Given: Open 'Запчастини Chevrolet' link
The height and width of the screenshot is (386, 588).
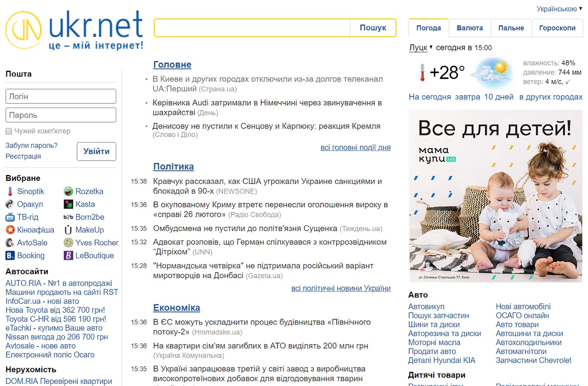Looking at the screenshot, I should click(x=534, y=360).
